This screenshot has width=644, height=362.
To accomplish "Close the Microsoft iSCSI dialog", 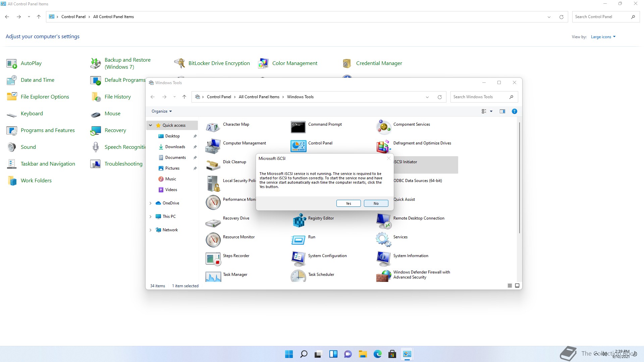I will (388, 158).
